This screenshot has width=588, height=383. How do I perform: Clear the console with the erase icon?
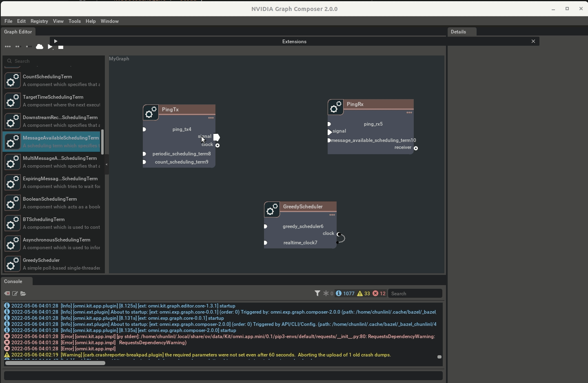click(7, 294)
